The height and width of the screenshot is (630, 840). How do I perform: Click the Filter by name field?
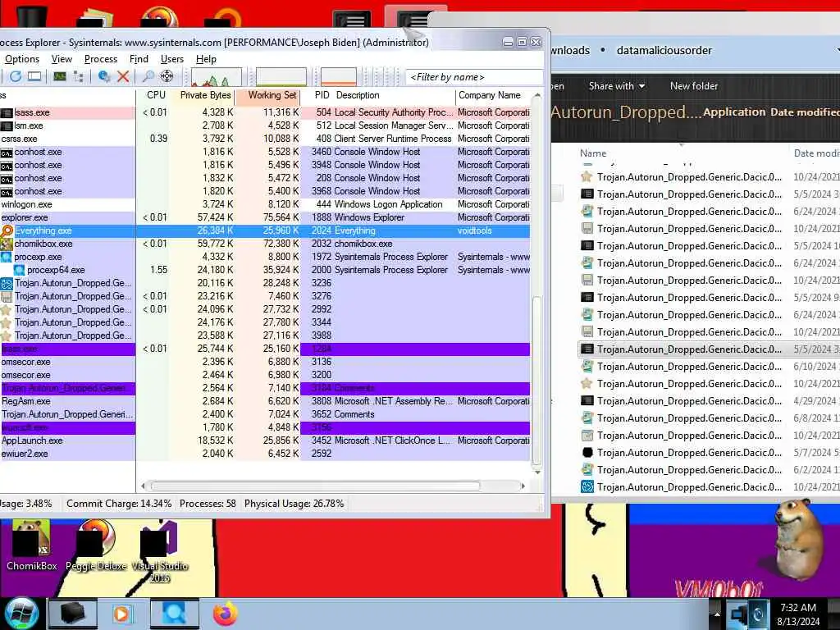pos(474,77)
